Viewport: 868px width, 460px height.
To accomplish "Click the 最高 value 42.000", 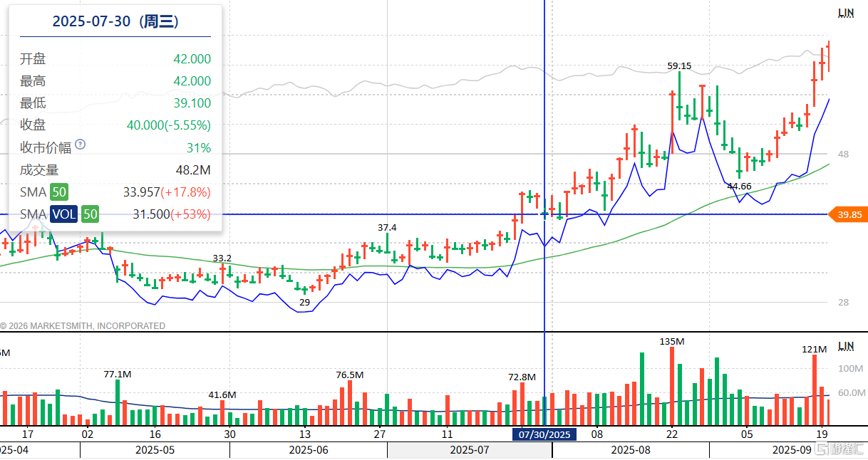I will click(x=192, y=81).
